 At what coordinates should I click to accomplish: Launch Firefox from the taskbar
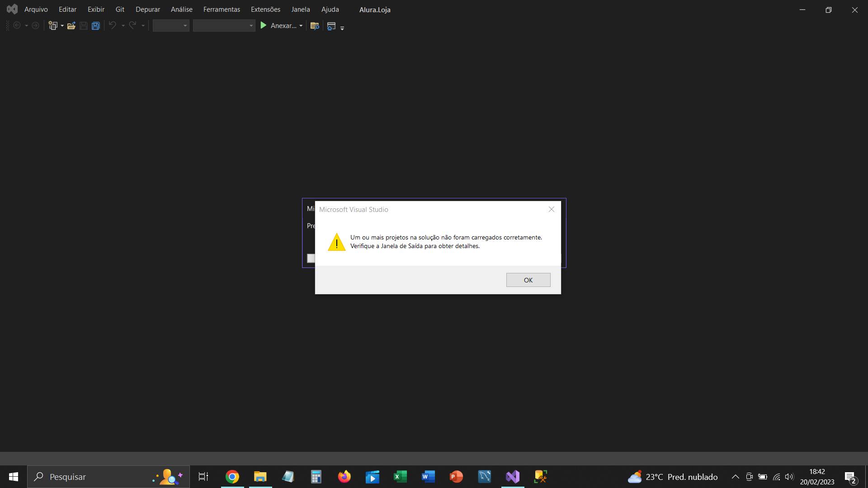pos(344,477)
